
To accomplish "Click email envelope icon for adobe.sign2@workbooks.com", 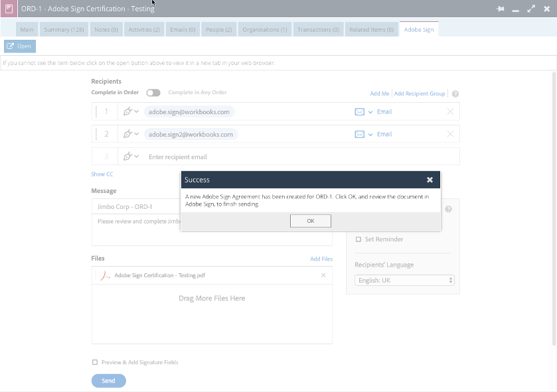I will [x=359, y=134].
